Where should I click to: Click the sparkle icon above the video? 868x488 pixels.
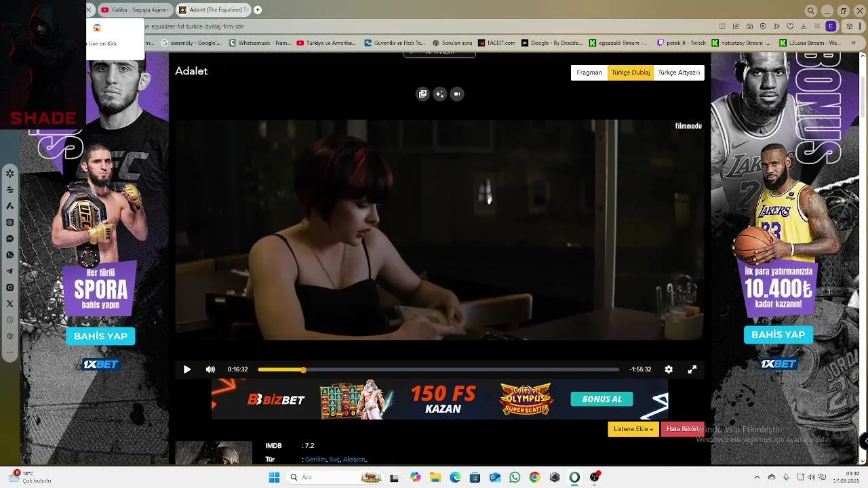pos(439,94)
